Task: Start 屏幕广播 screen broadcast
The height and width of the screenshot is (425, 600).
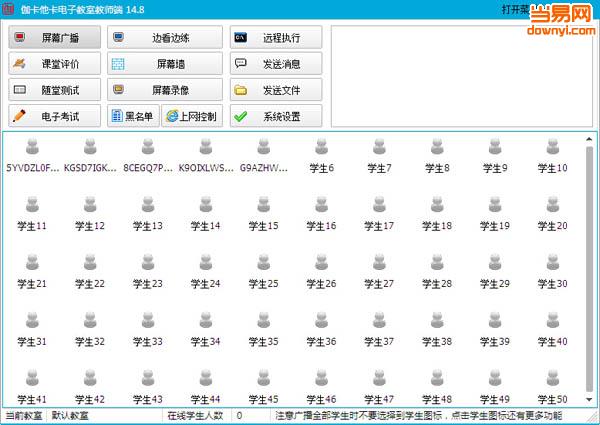Action: [55, 37]
